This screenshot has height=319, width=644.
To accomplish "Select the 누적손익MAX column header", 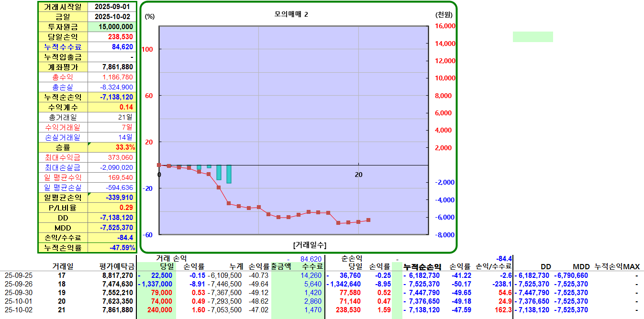I will click(x=617, y=267).
